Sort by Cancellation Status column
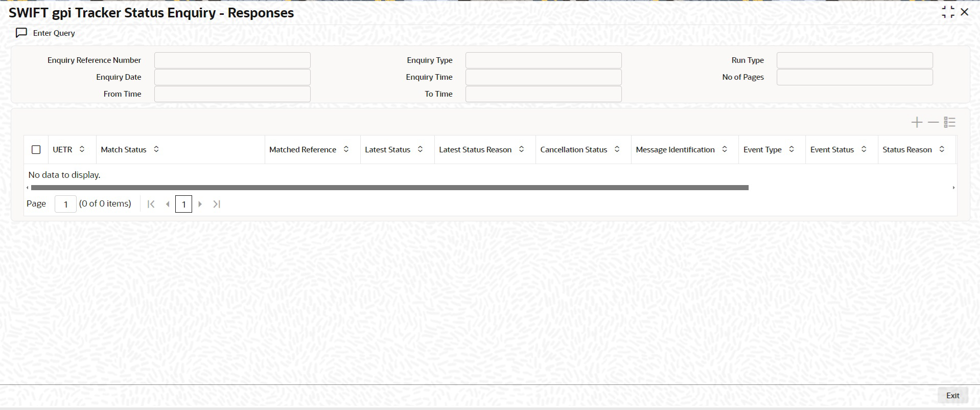The width and height of the screenshot is (980, 410). [x=617, y=149]
